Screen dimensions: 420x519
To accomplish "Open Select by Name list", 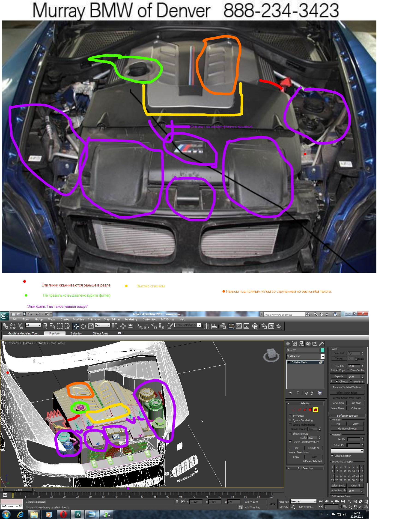I will point(52,326).
